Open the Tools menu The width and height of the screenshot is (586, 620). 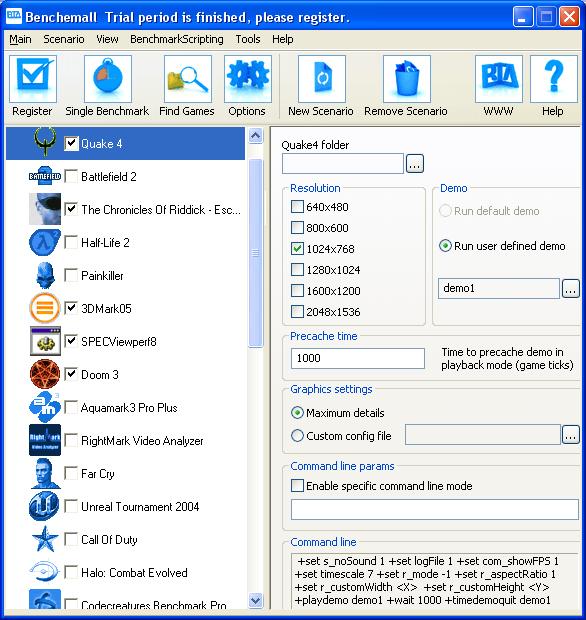point(248,39)
